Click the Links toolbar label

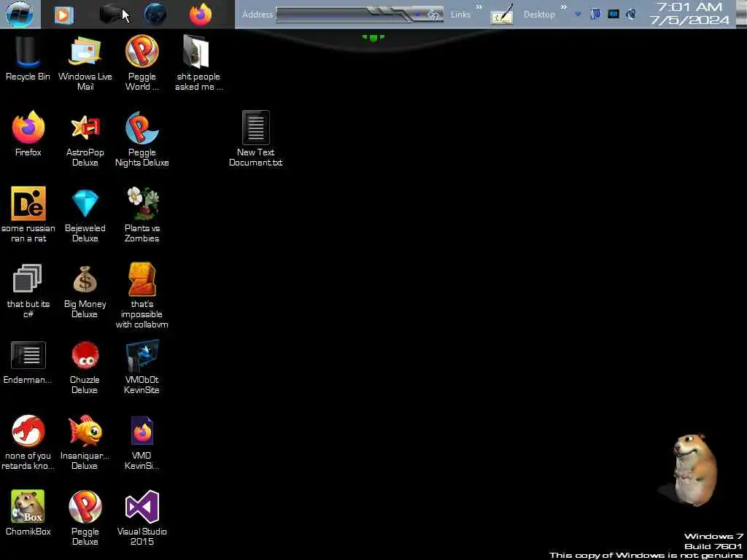[461, 15]
